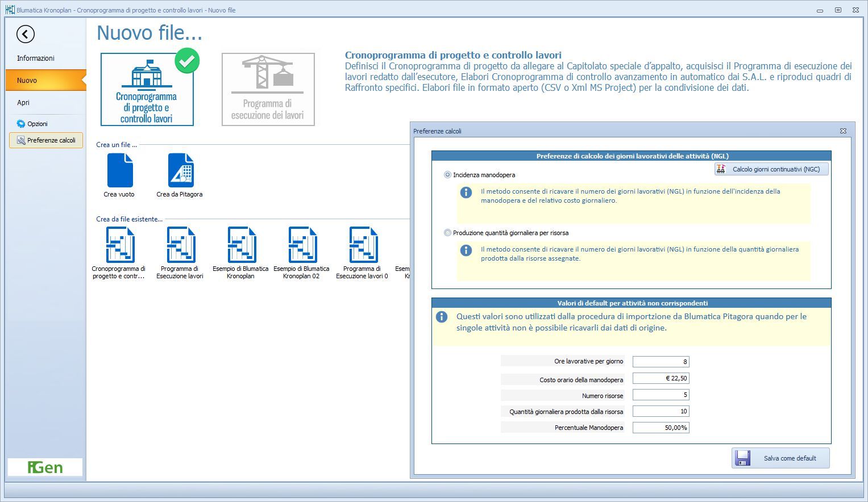Open Opzioni in the sidebar
The width and height of the screenshot is (868, 502).
37,124
